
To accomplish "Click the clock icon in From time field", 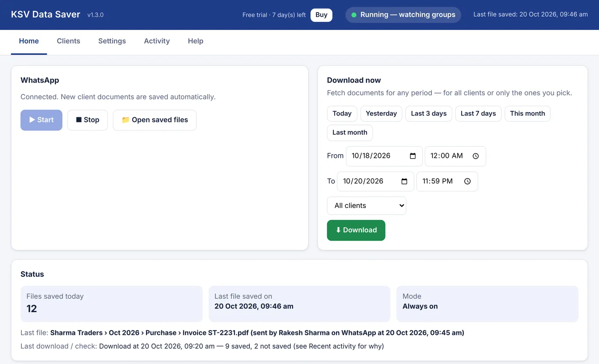I will point(476,156).
